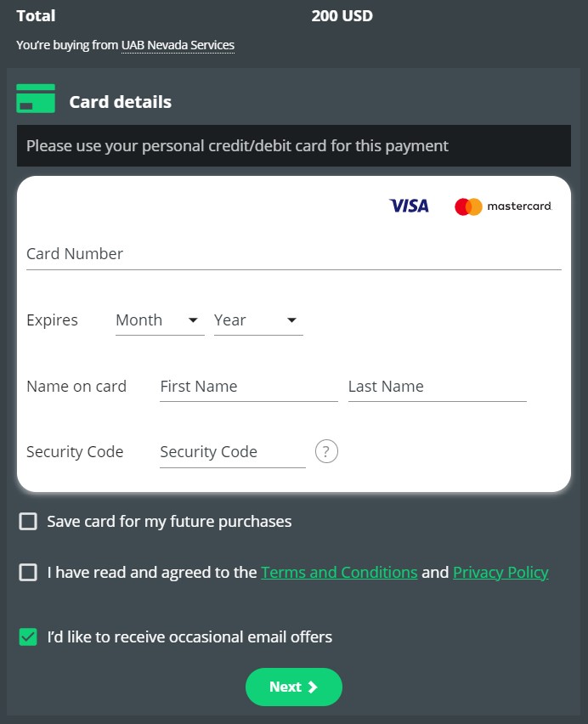
Task: Click into the First Name field
Action: tap(248, 387)
